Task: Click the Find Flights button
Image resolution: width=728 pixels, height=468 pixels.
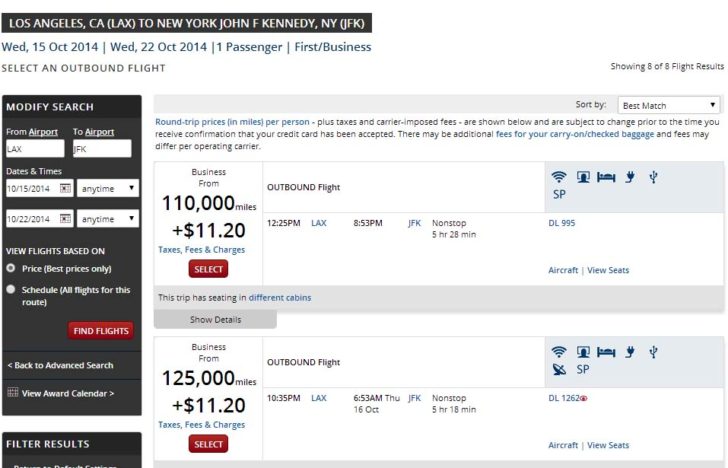Action: 101,331
